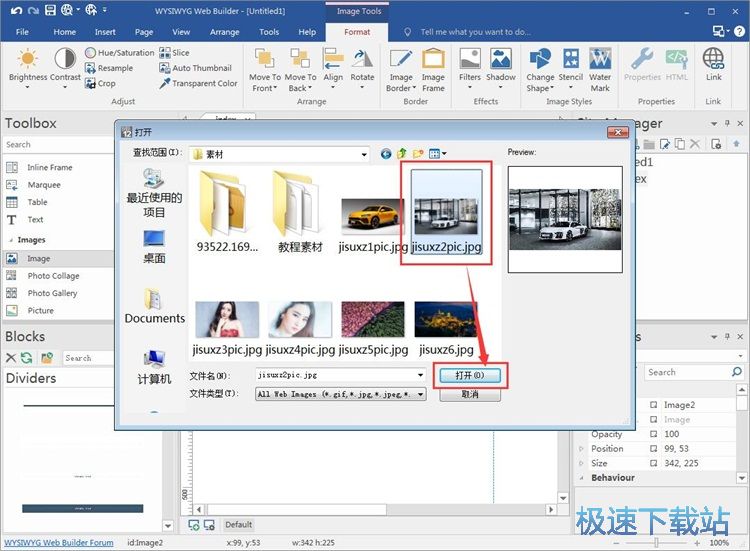The width and height of the screenshot is (750, 551).
Task: Click the Contrast adjustment icon
Action: tap(65, 62)
